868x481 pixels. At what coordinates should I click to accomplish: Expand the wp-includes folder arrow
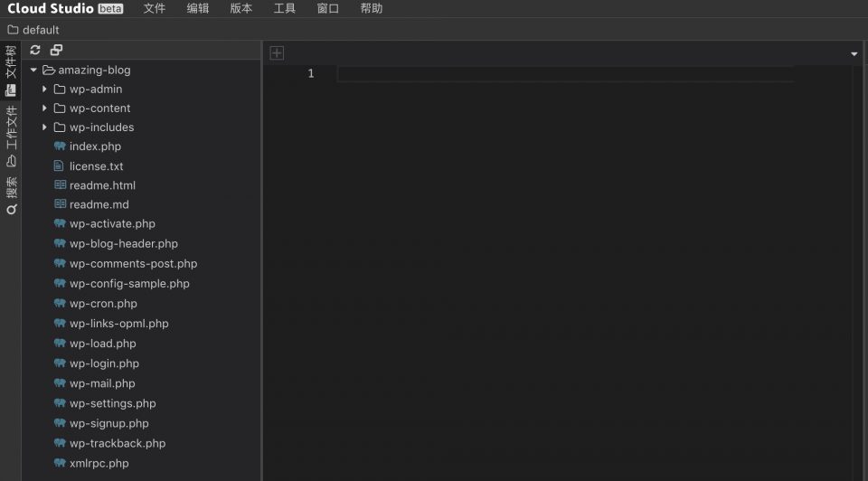44,127
